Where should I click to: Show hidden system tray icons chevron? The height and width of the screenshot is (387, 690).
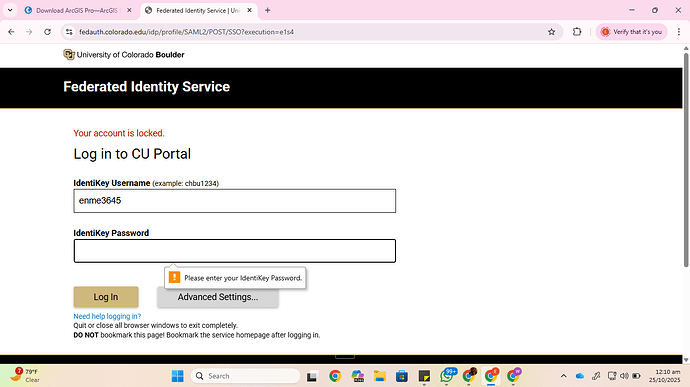tap(563, 376)
